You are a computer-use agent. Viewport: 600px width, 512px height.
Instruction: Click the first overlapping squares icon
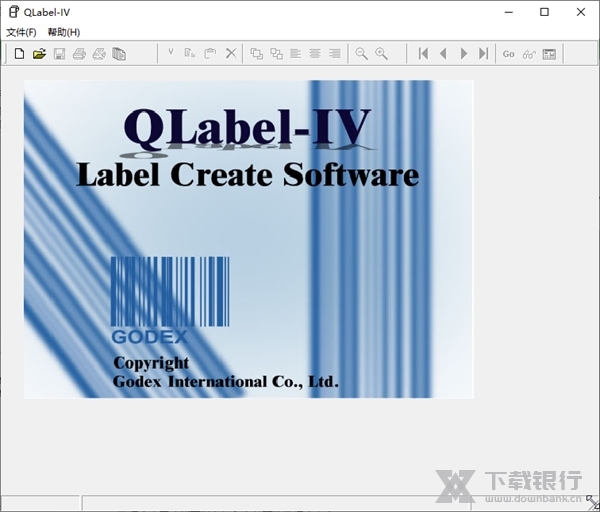256,54
